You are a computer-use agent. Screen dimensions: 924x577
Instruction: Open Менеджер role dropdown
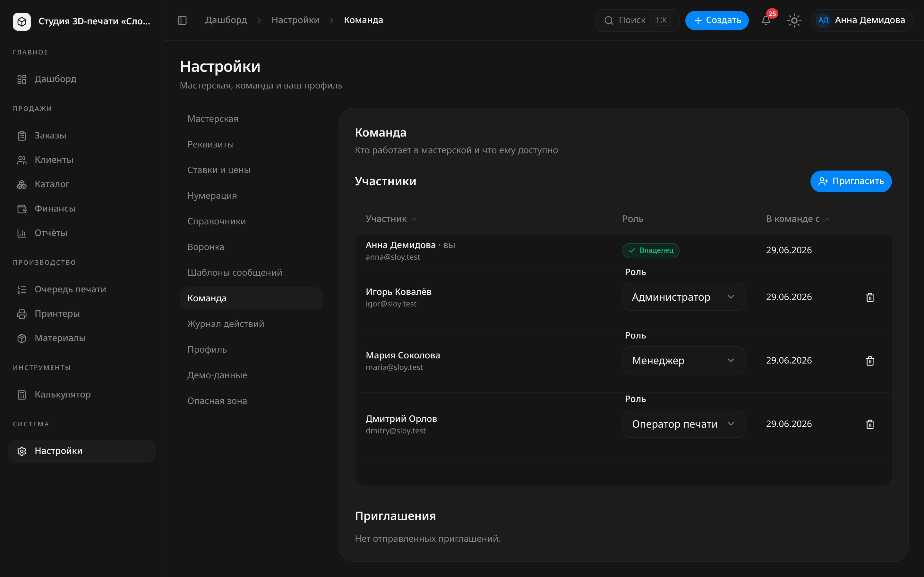683,360
